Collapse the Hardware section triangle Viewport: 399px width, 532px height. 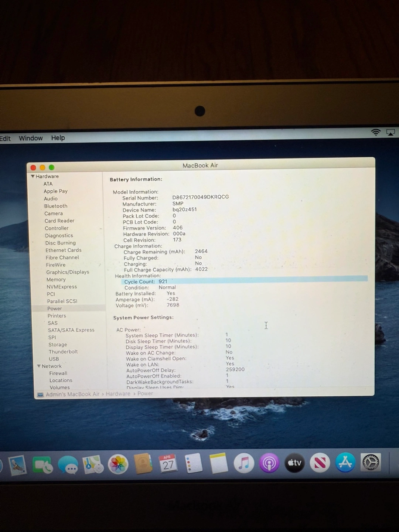[x=33, y=177]
